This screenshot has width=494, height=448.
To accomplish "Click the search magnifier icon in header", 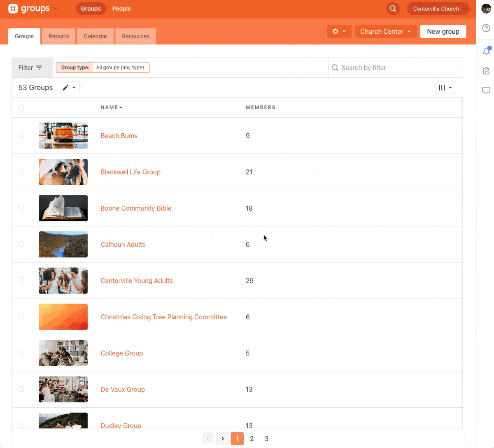I will tap(393, 9).
